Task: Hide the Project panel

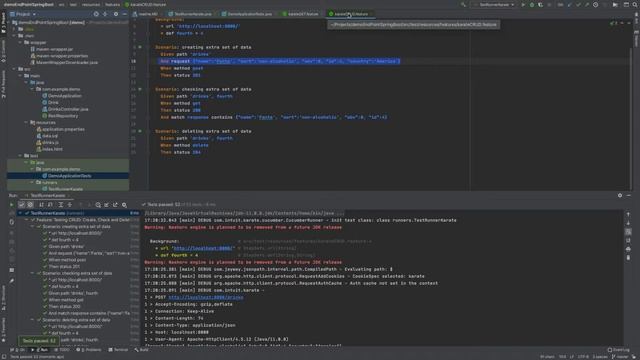Action: pyautogui.click(x=124, y=14)
